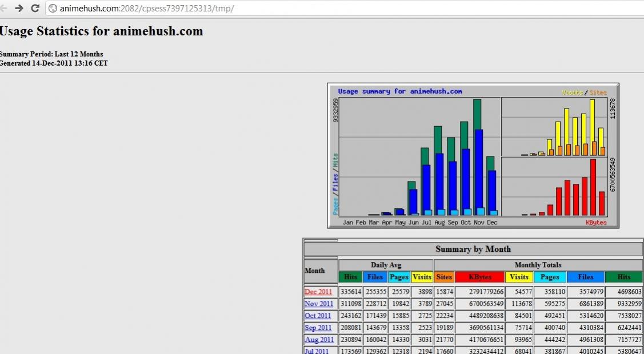Click the blue Monthly Totals Files header
644x354 pixels.
coord(585,277)
